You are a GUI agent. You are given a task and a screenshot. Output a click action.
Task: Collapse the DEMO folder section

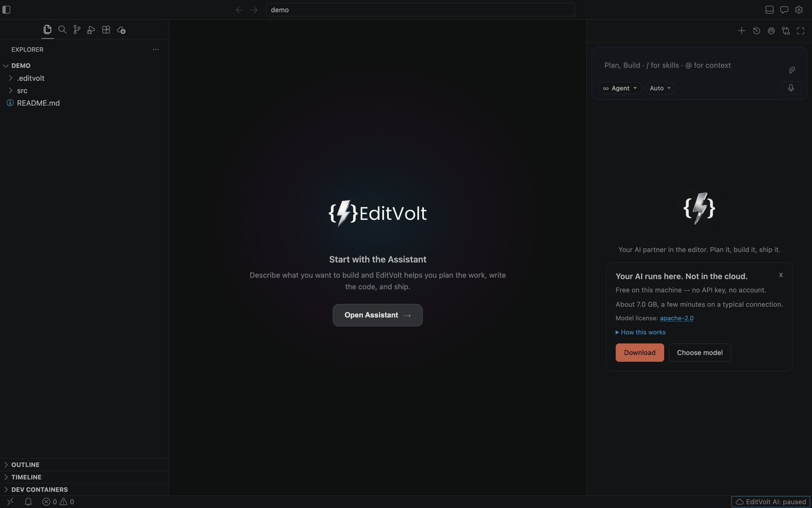coord(84,66)
